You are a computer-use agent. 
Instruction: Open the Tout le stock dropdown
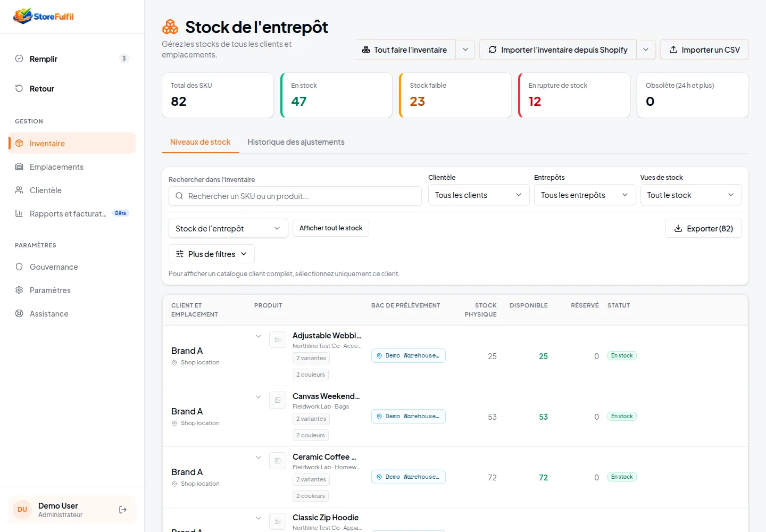pos(690,195)
